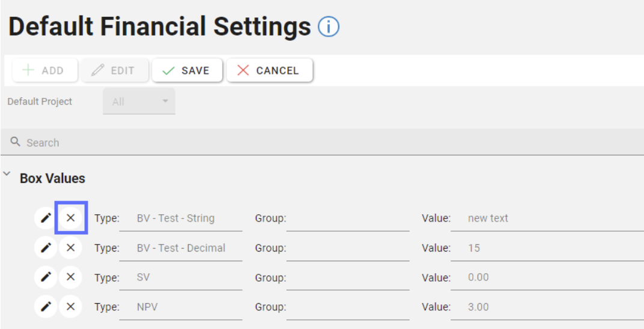
Task: Edit the NPV box value row
Action: click(45, 307)
